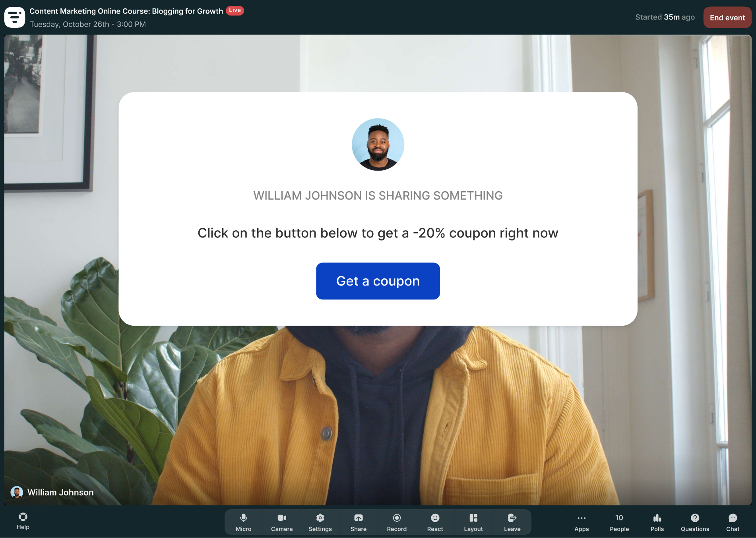Click the red Live badge
756x538 pixels.
coord(235,10)
